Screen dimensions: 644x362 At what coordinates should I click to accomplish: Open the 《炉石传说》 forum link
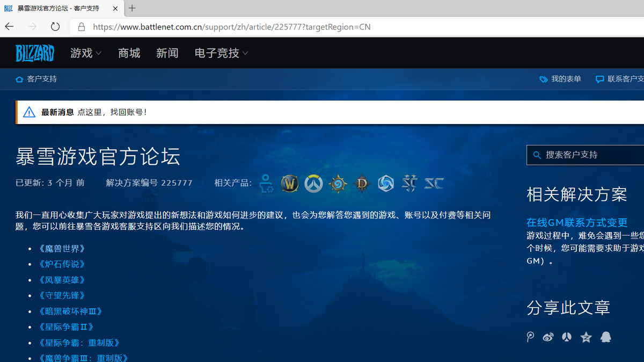click(62, 264)
